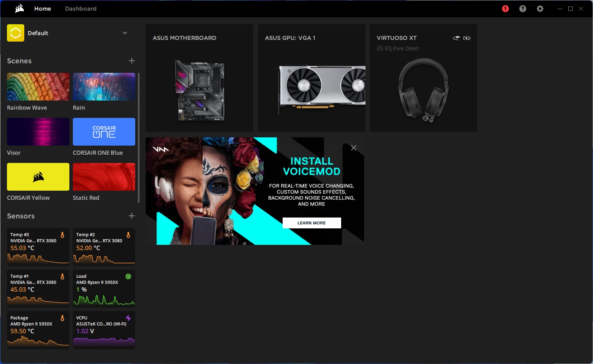The width and height of the screenshot is (593, 364).
Task: Expand the Default profile dropdown chevron
Action: (x=125, y=33)
